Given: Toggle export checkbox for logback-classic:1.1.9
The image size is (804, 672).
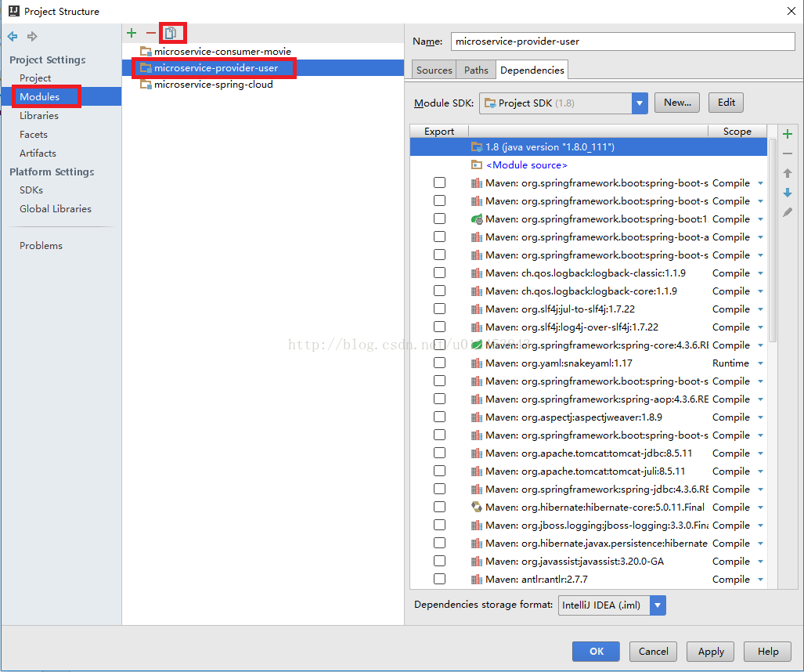Looking at the screenshot, I should 439,273.
